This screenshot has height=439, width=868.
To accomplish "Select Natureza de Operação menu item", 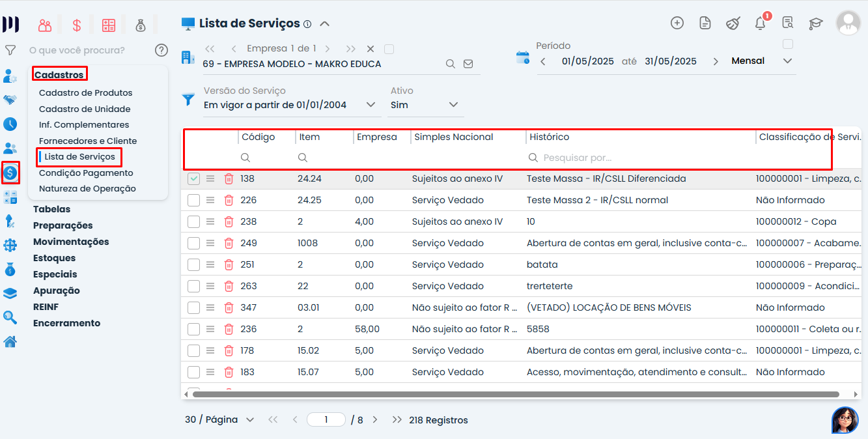I will click(x=87, y=189).
